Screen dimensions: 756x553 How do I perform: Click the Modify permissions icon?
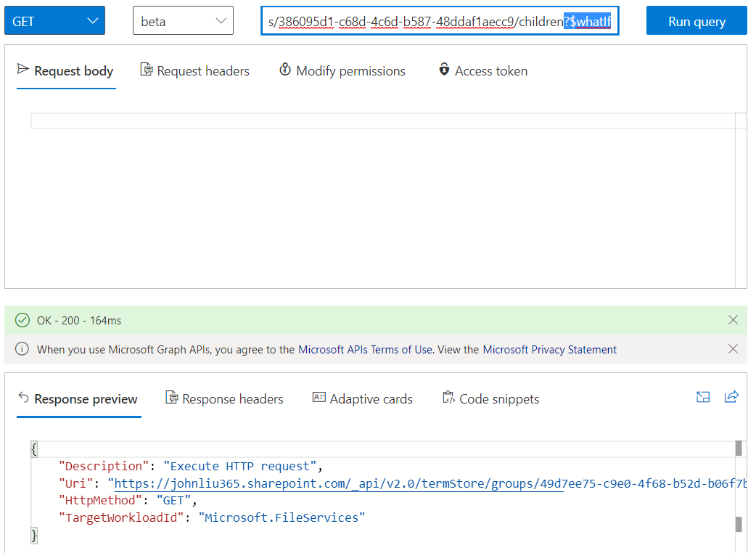click(x=285, y=70)
